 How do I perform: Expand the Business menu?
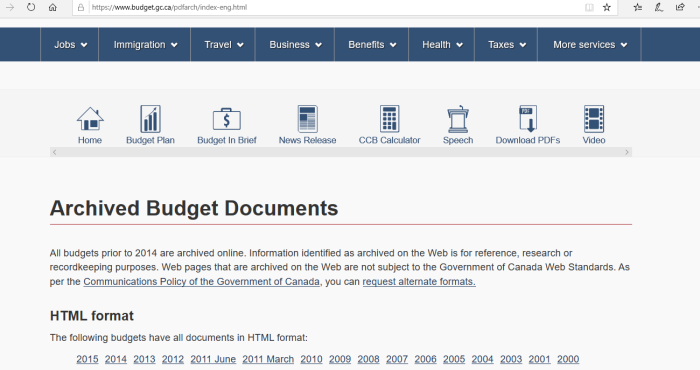[x=295, y=45]
